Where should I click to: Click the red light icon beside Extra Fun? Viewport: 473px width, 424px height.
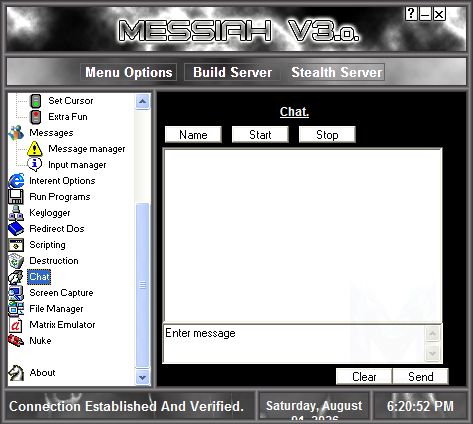tap(36, 117)
